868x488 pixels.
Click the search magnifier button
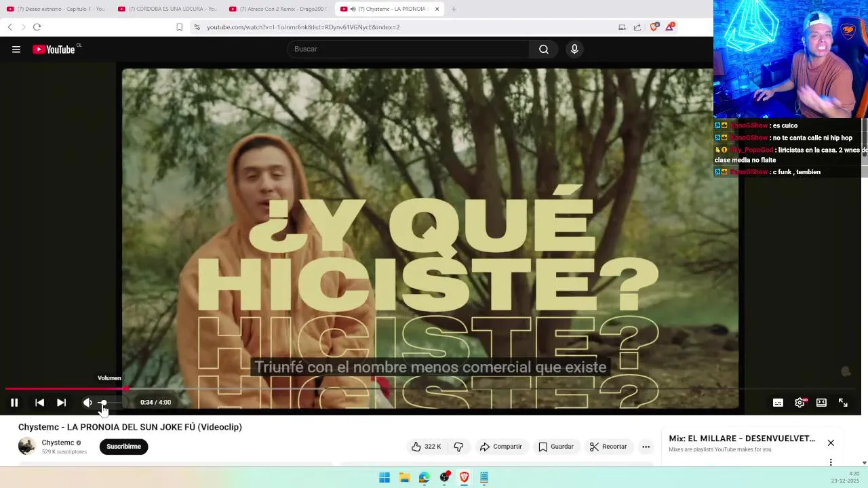(x=544, y=49)
